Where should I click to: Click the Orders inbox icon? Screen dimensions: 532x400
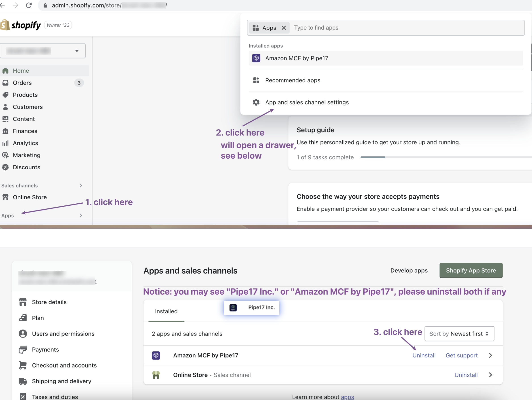point(6,83)
